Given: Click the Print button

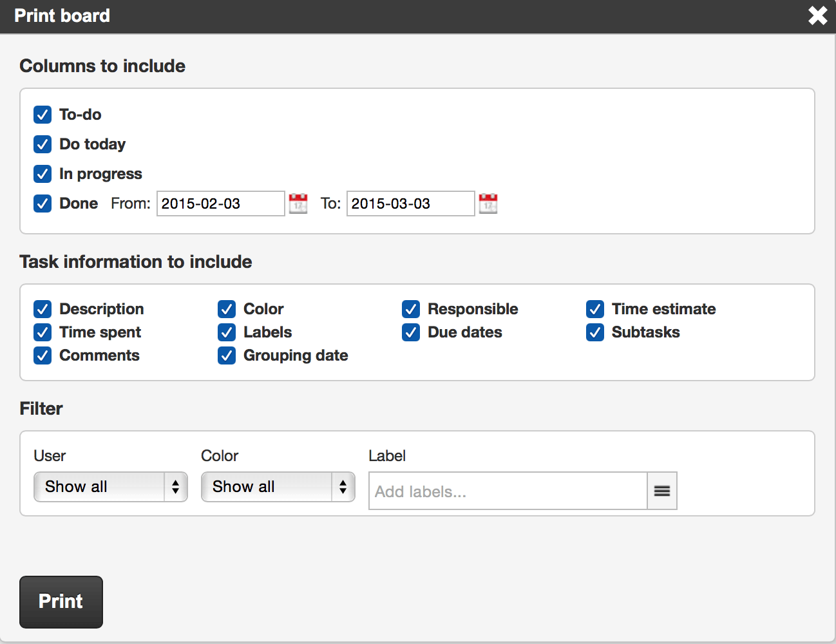Looking at the screenshot, I should point(61,602).
